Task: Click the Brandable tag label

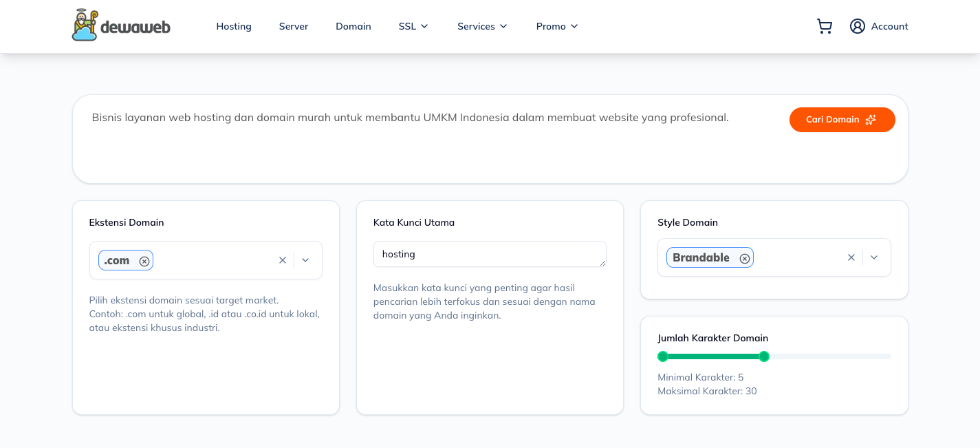Action: [x=701, y=258]
